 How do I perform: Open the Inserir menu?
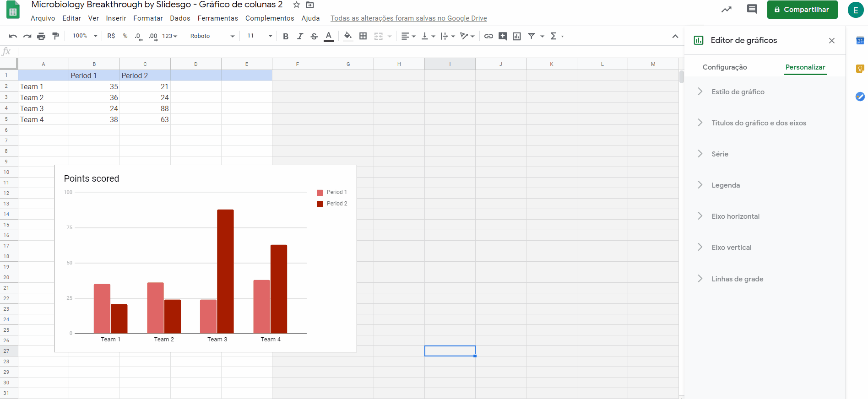point(116,18)
